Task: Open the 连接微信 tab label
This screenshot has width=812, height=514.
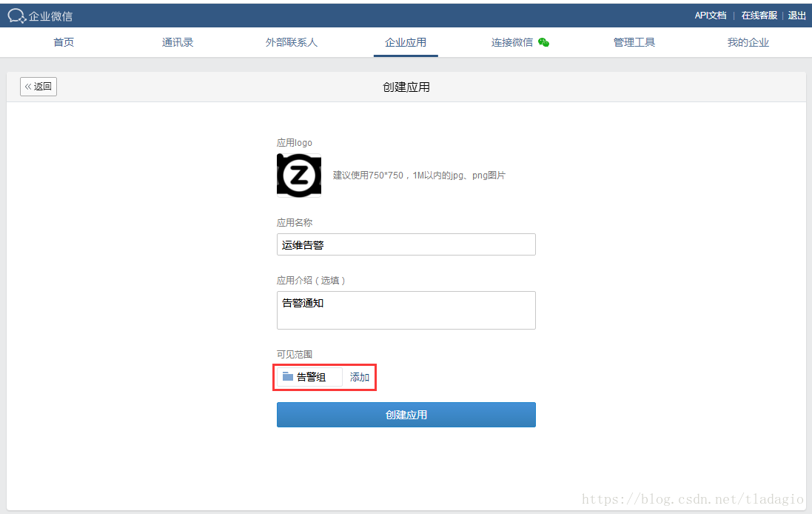Action: (x=512, y=42)
